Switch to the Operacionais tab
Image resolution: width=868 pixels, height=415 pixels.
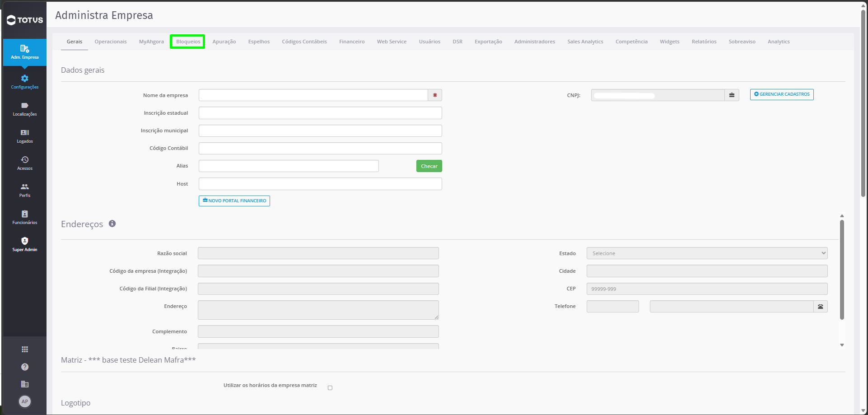(111, 42)
